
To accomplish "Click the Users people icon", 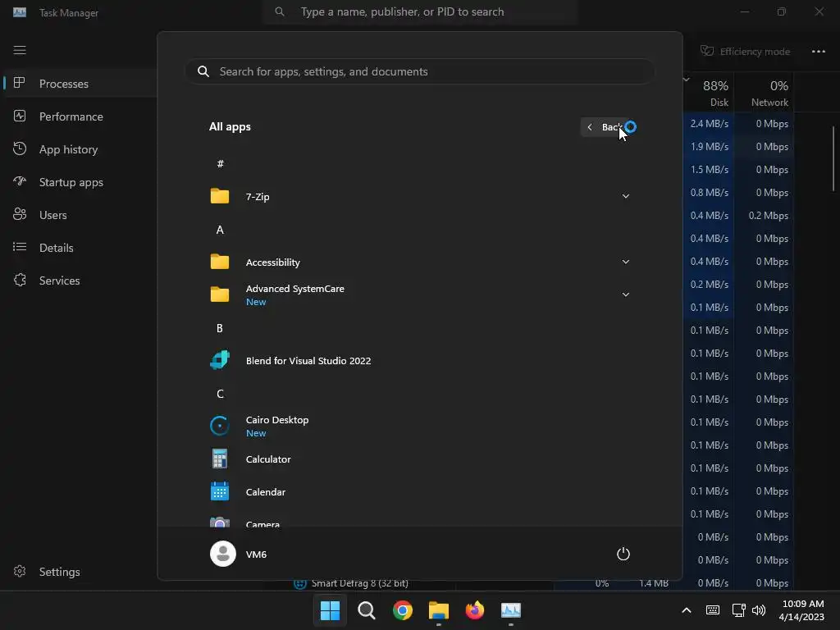I will (20, 214).
